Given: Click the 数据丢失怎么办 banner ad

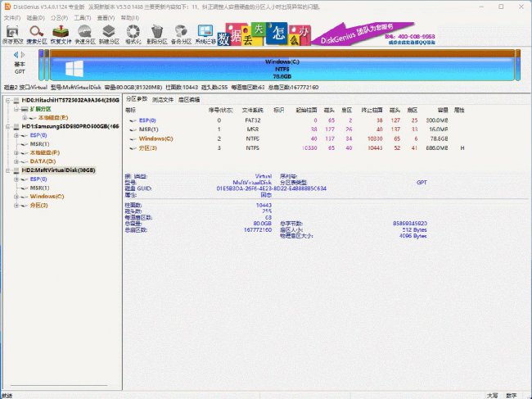Looking at the screenshot, I should 264,34.
